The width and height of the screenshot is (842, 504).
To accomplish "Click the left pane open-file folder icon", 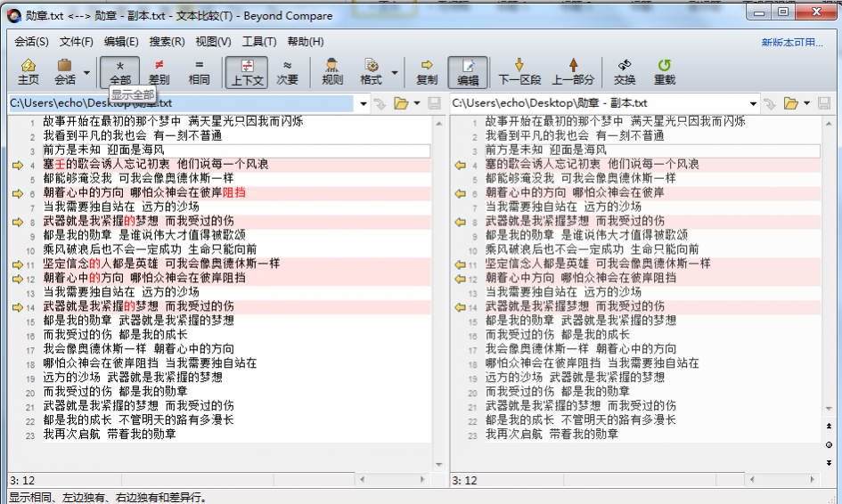I will tap(401, 103).
